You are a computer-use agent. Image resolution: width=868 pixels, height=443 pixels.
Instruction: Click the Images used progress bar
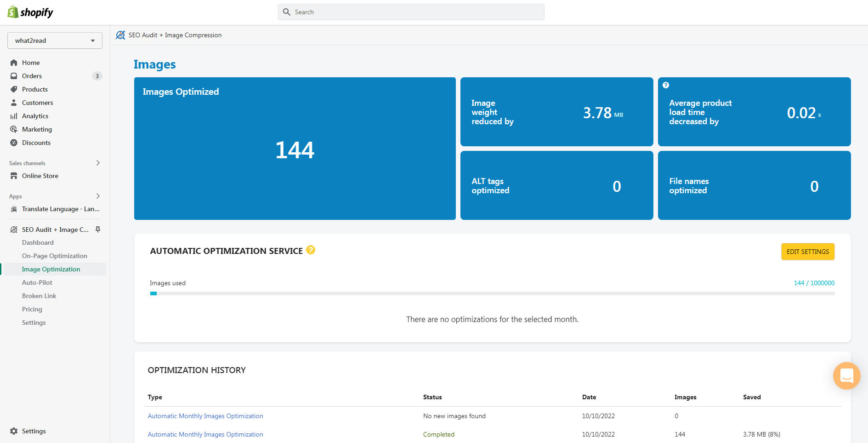(x=492, y=293)
